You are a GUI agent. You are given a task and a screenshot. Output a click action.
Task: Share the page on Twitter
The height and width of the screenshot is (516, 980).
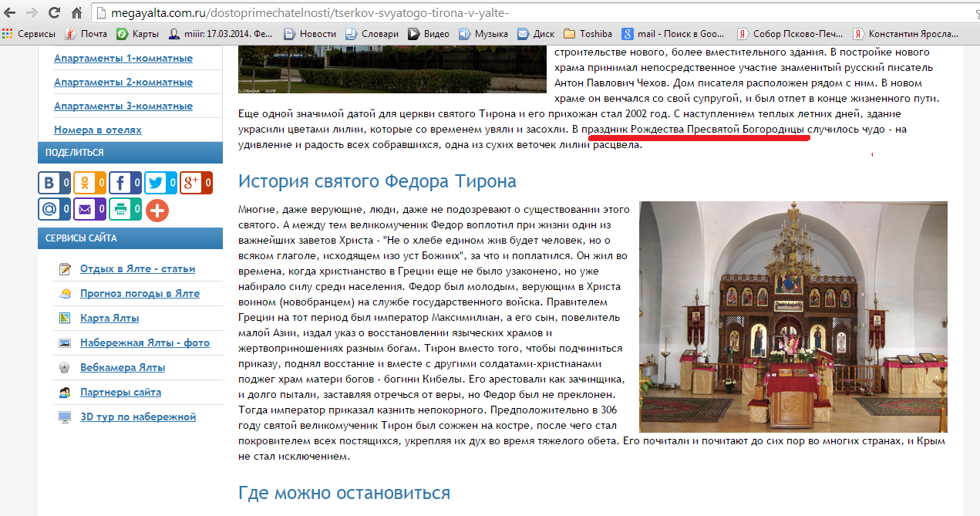click(x=160, y=183)
